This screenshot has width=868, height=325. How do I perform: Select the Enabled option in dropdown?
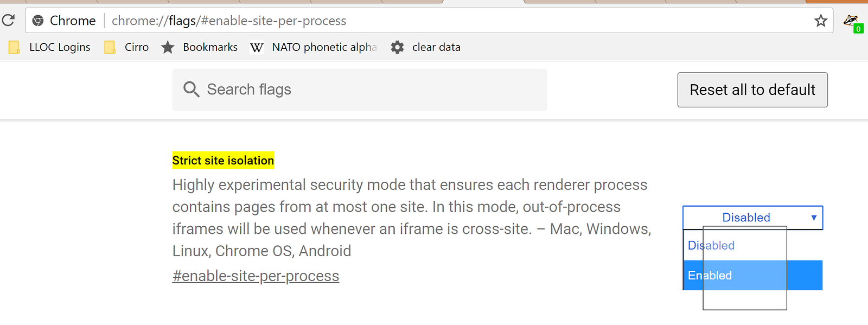tap(752, 275)
